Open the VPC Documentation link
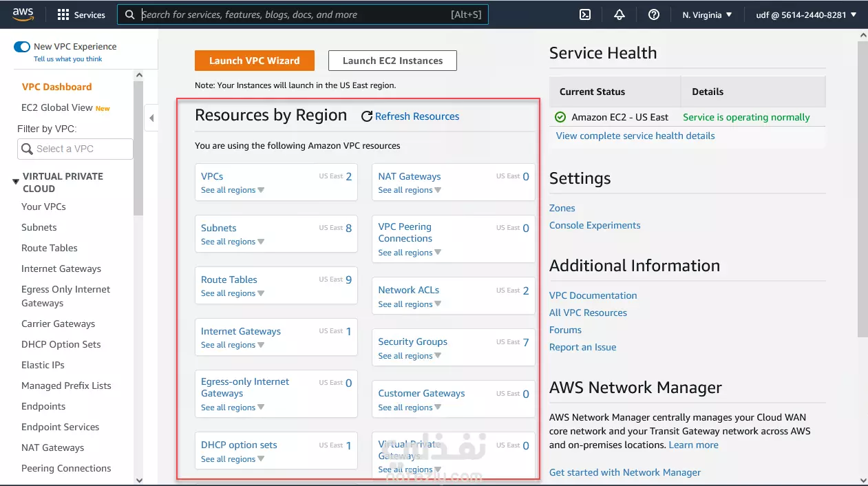868x486 pixels. click(593, 295)
